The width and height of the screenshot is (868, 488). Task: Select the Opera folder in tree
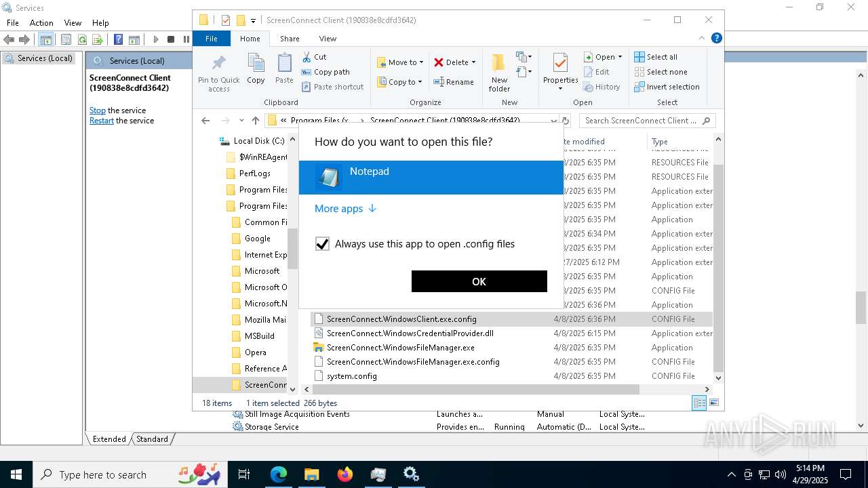249,352
